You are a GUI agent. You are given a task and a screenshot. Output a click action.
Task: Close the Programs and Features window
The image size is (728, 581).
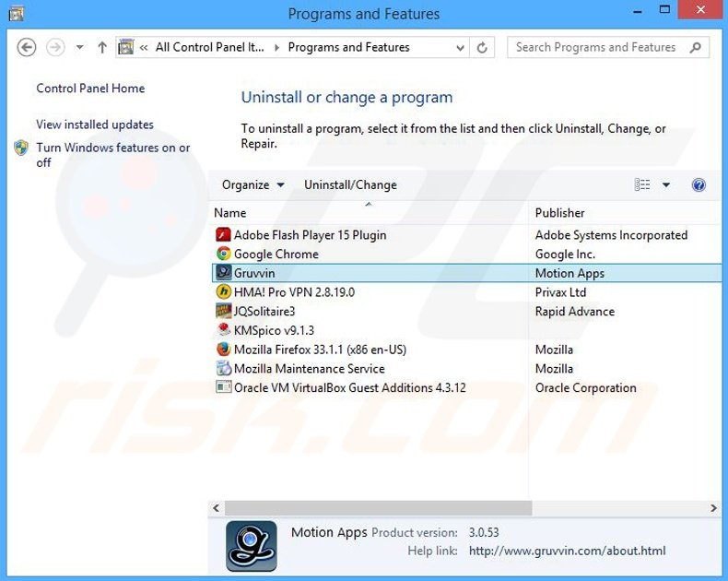pyautogui.click(x=700, y=9)
